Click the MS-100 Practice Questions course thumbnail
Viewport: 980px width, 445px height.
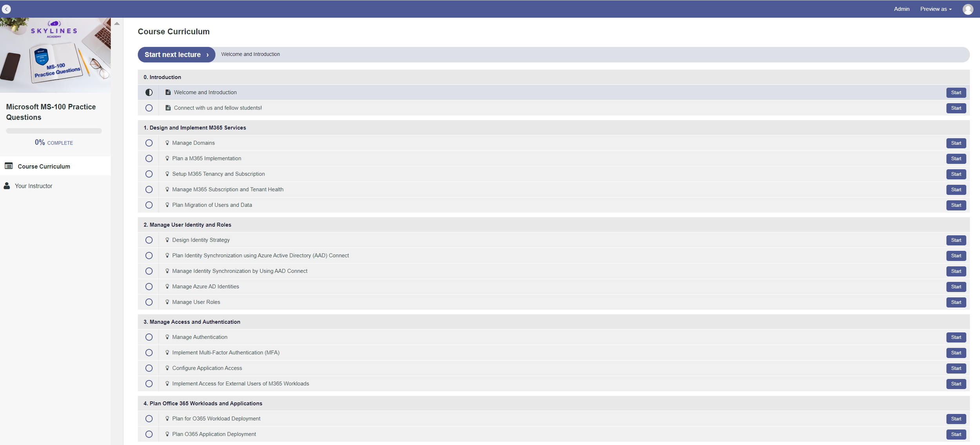pos(55,55)
